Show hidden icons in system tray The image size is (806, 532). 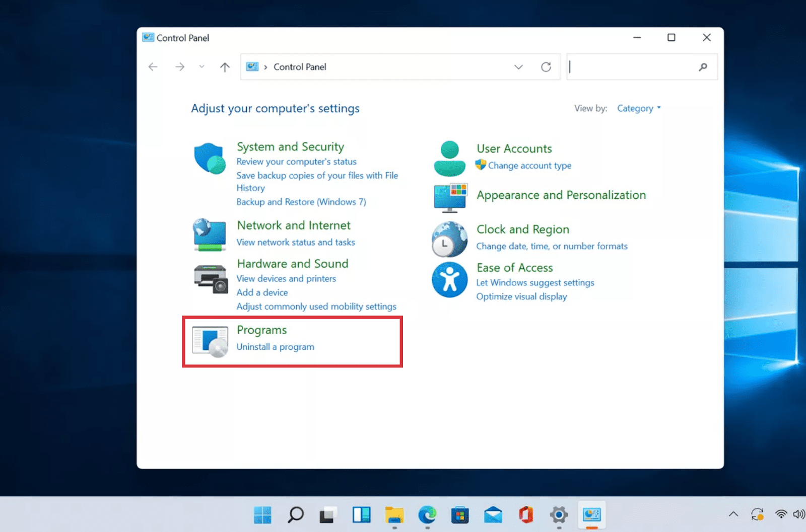click(733, 514)
